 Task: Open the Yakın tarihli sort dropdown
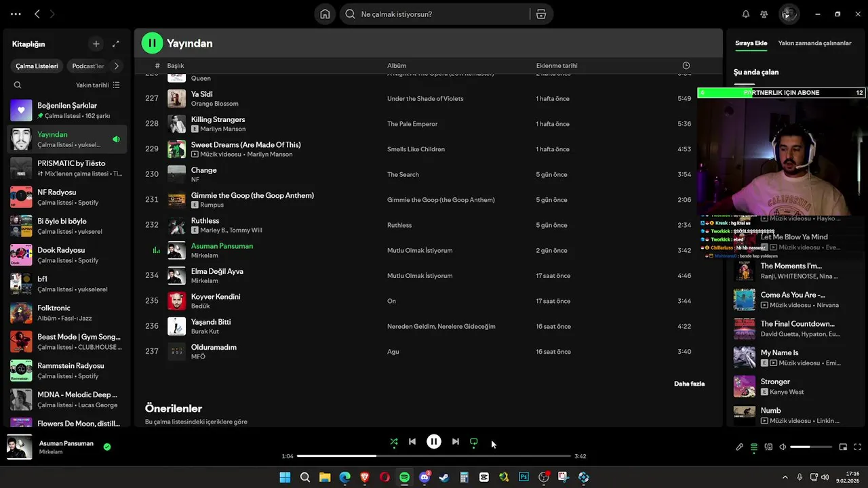[x=98, y=85]
